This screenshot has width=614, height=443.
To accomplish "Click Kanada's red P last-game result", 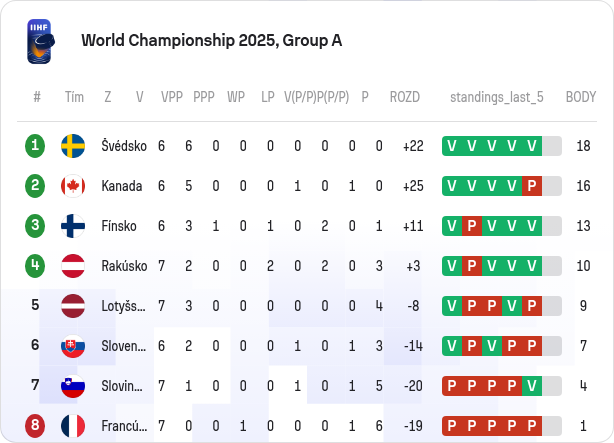I will 532,186.
